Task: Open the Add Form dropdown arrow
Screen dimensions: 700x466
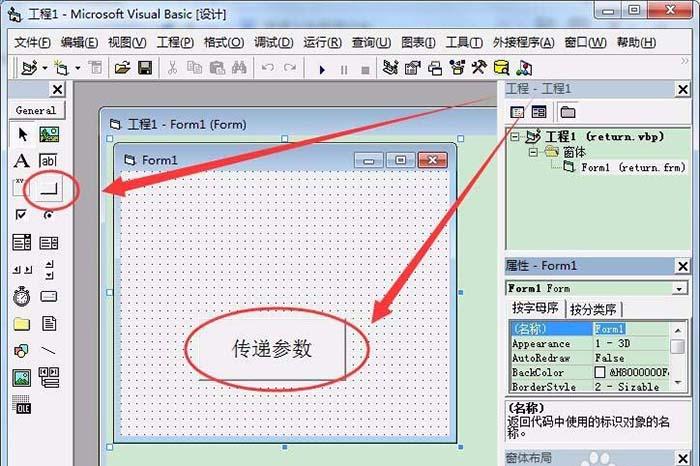Action: point(78,68)
